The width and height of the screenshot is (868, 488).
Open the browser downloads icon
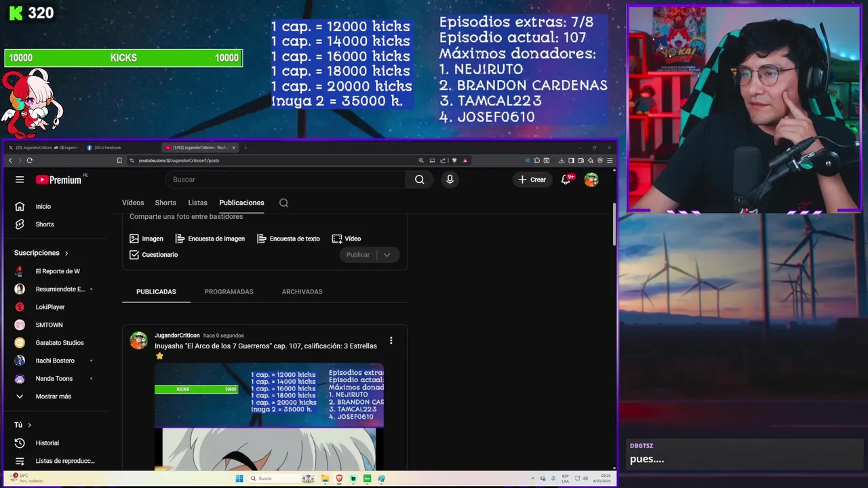pyautogui.click(x=561, y=161)
